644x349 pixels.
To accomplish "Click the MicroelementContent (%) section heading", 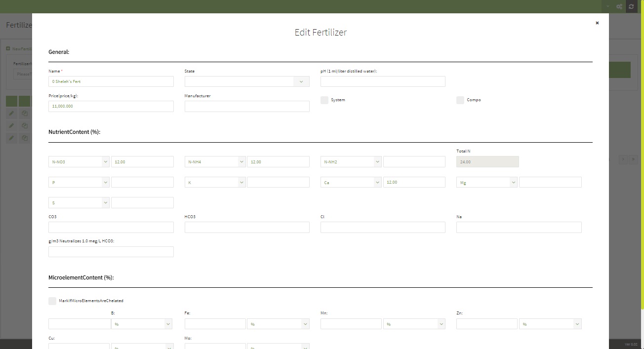I will [x=81, y=278].
